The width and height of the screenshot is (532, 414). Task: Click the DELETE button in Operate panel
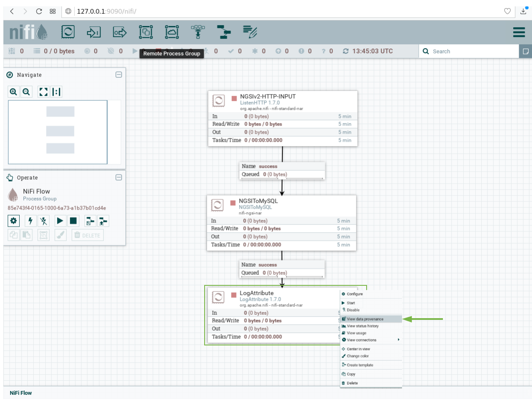pos(88,235)
